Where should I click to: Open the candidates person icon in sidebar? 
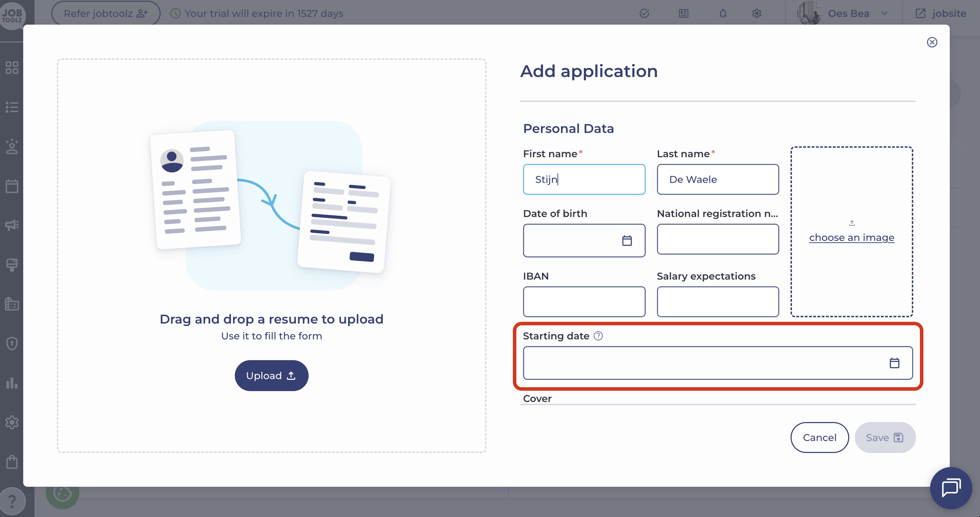point(12,147)
